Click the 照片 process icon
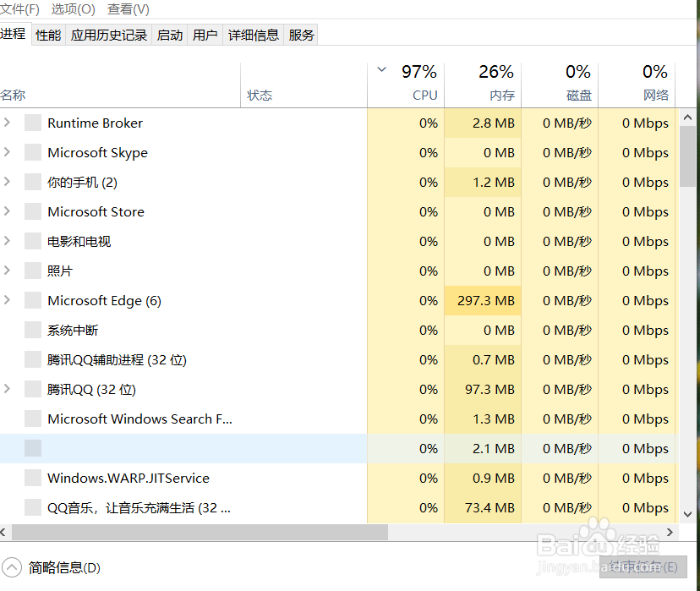Viewport: 700px width, 591px height. pos(33,271)
